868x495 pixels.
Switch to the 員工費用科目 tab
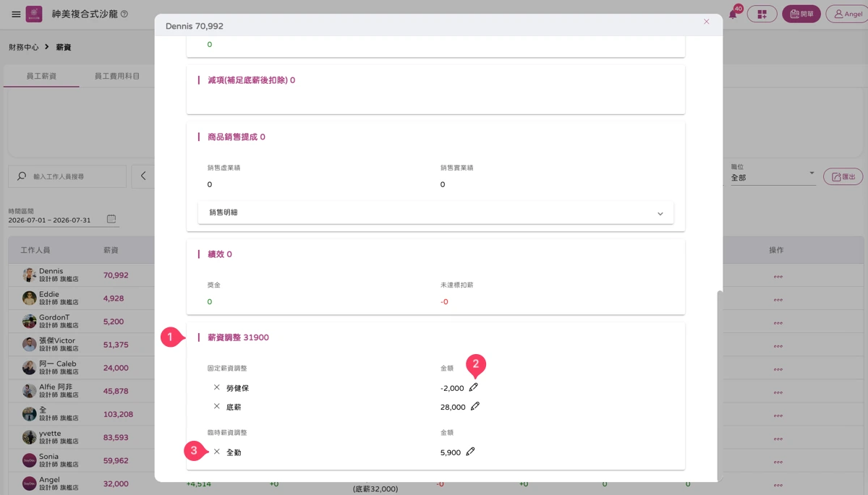point(117,76)
